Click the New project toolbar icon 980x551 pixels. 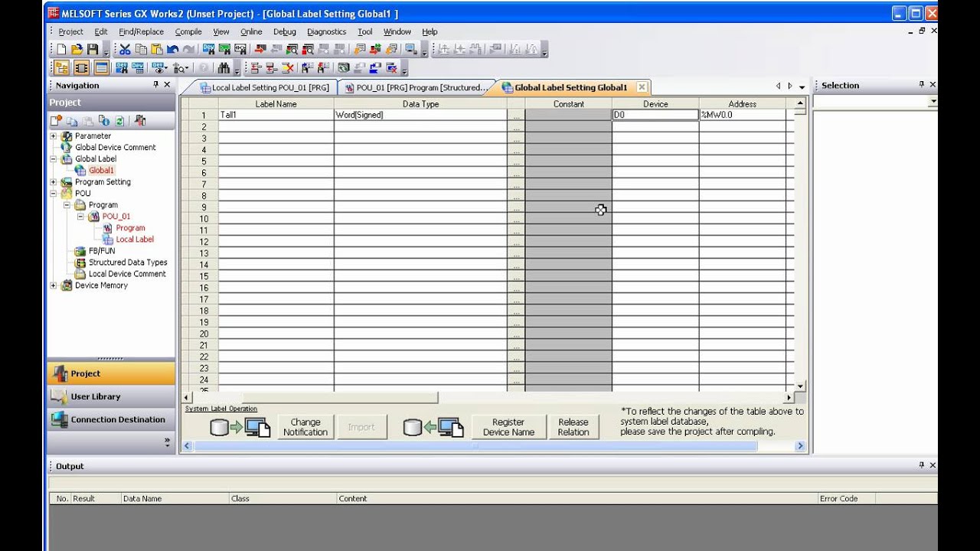[x=62, y=49]
